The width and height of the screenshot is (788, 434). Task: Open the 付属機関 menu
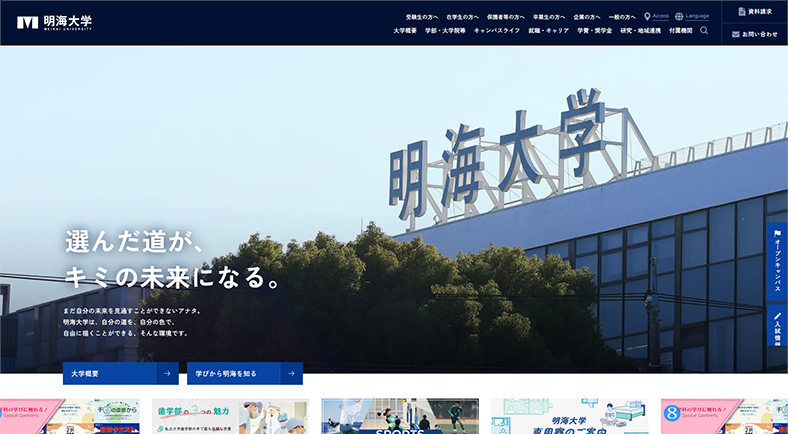681,31
